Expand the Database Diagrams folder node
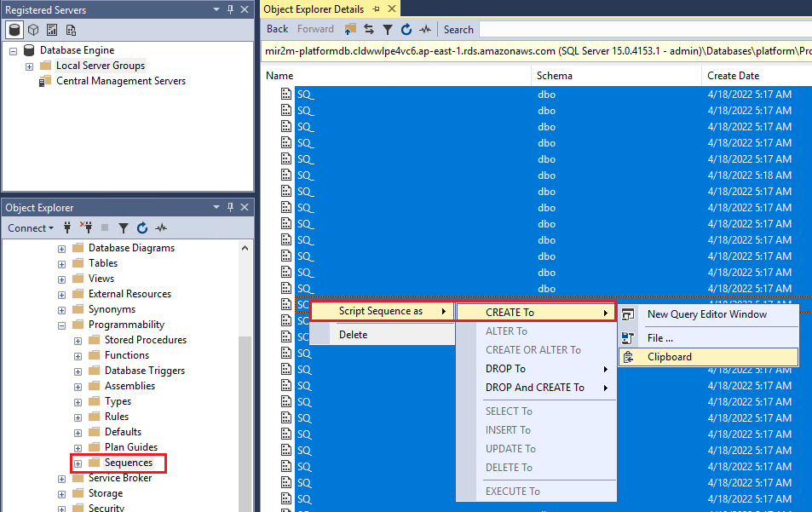812x512 pixels. pos(61,249)
